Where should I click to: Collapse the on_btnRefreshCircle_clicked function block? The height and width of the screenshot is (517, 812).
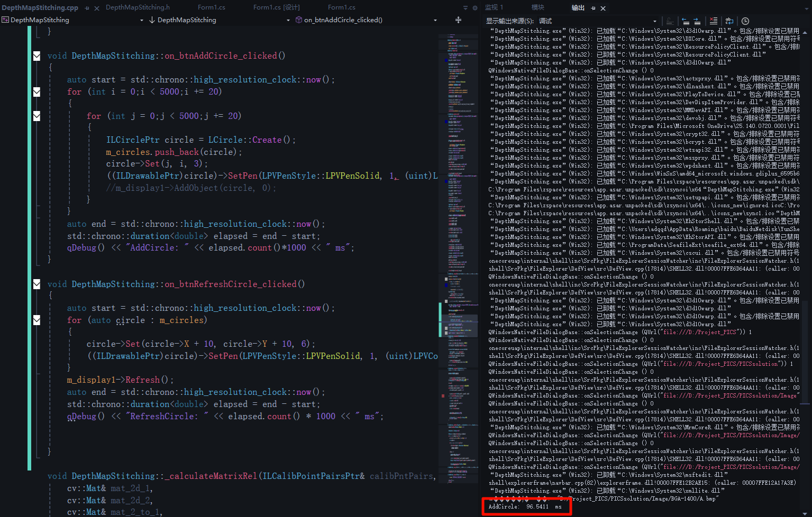[x=37, y=284]
